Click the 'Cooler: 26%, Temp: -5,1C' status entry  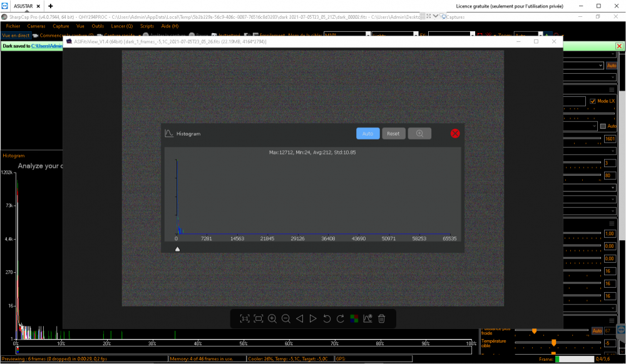click(x=288, y=359)
